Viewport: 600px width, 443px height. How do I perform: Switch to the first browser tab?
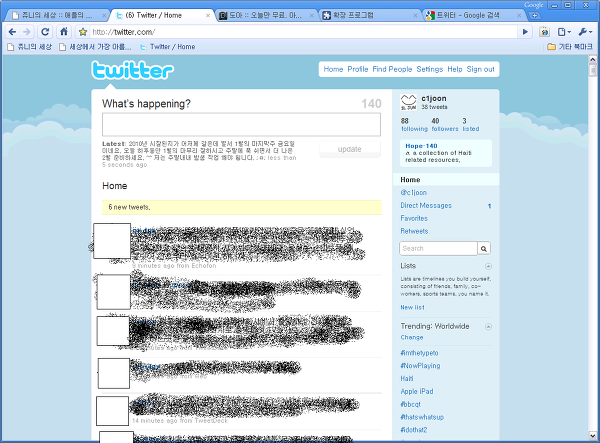[x=57, y=15]
